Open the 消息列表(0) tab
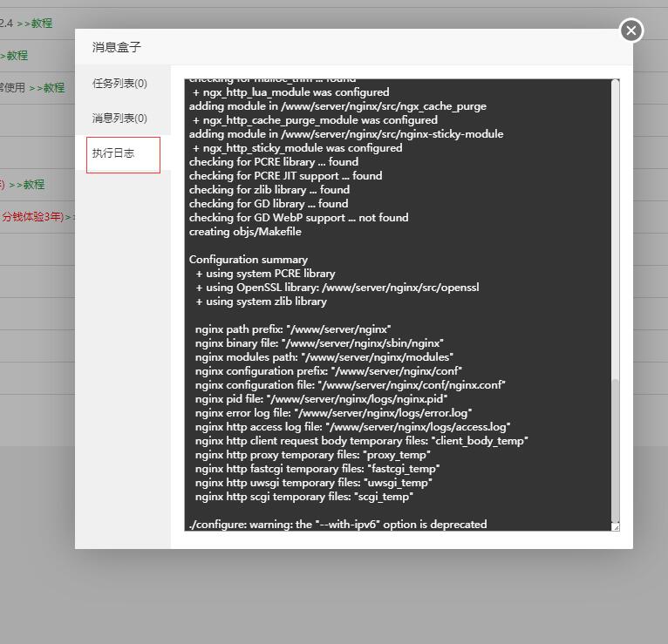668x644 pixels. click(119, 119)
